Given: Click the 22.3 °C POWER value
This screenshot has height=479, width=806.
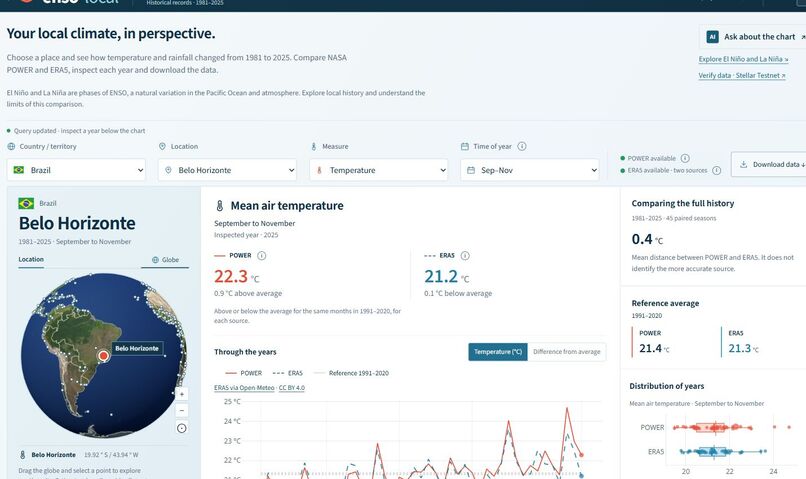Looking at the screenshot, I should tap(237, 277).
